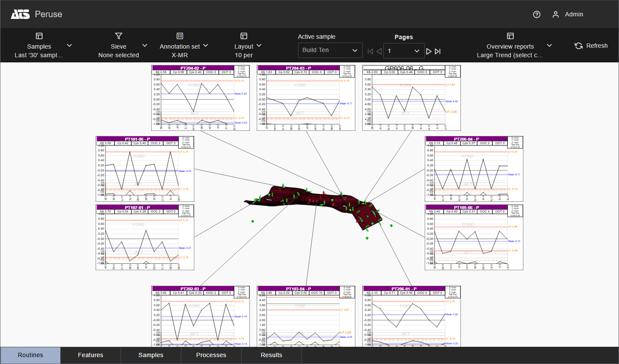Click the 3D part model in center

314,202
